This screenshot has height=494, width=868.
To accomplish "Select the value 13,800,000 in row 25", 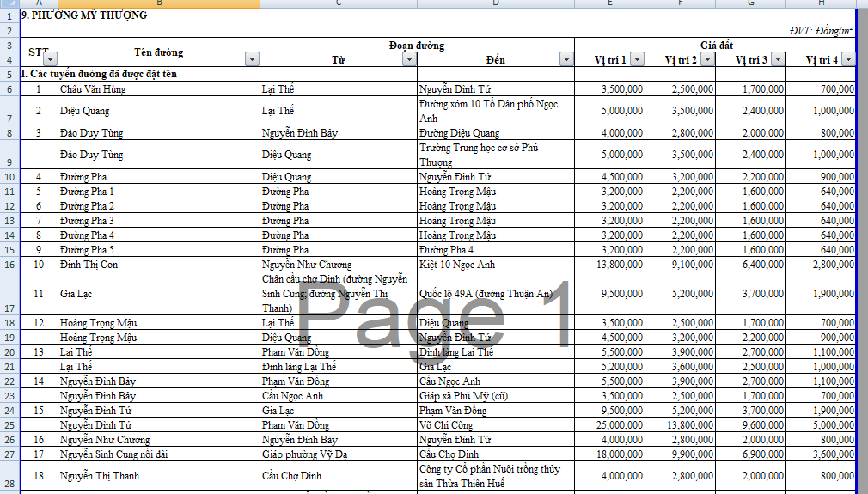I will (680, 425).
